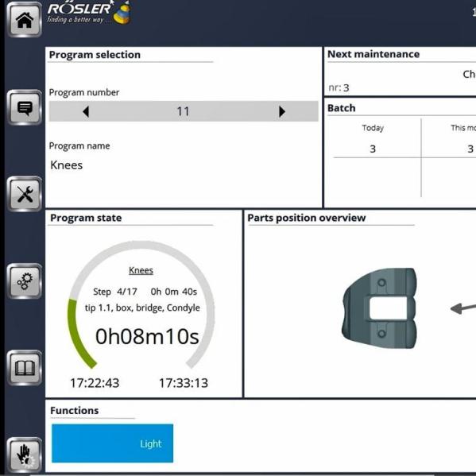Open the manual mode hand icon
Screen dimensions: 476x476
click(x=25, y=455)
